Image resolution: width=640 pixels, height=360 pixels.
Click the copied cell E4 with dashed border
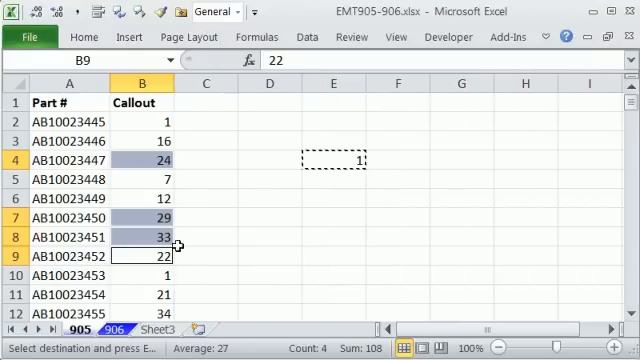click(334, 160)
